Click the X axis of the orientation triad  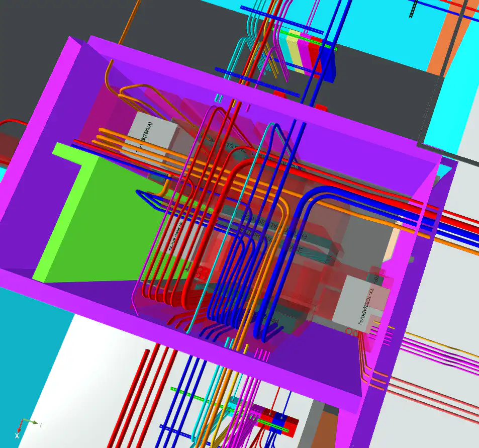click(x=19, y=428)
